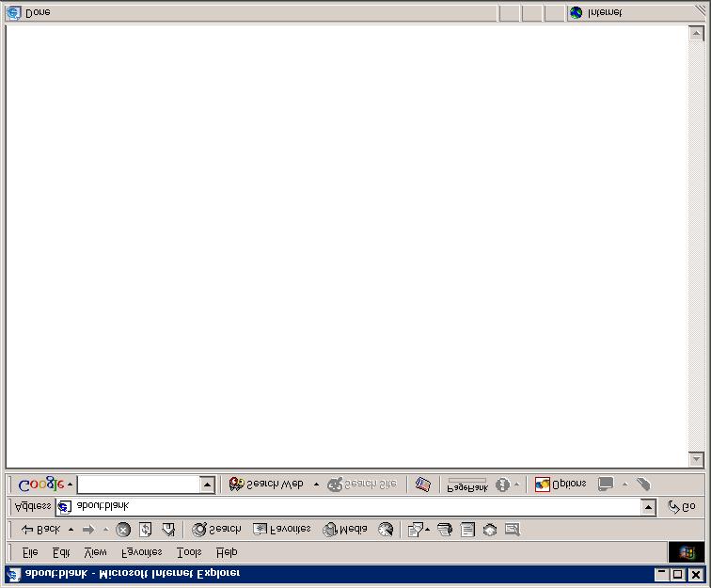The height and width of the screenshot is (588, 711).
Task: Go back using the Back arrow button
Action: click(40, 529)
